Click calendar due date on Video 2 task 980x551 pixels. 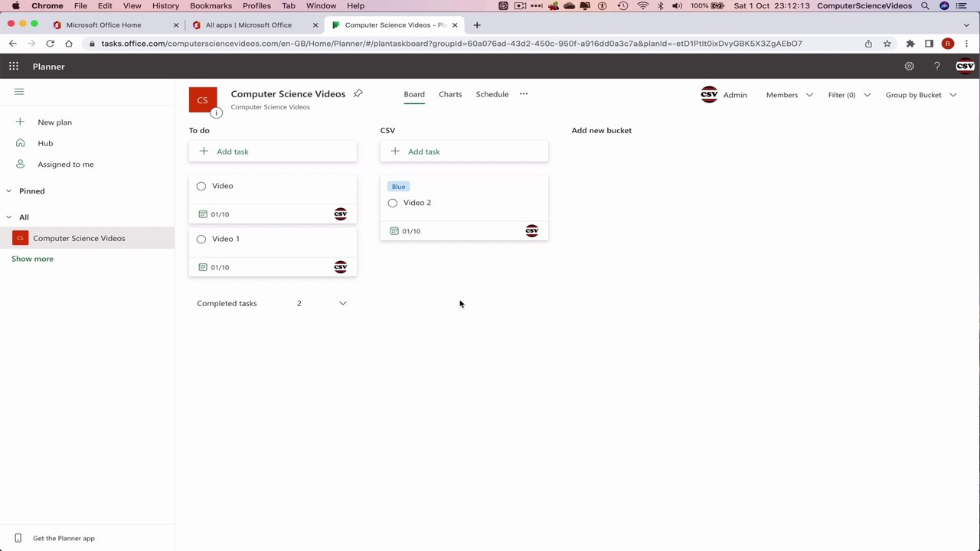point(405,231)
